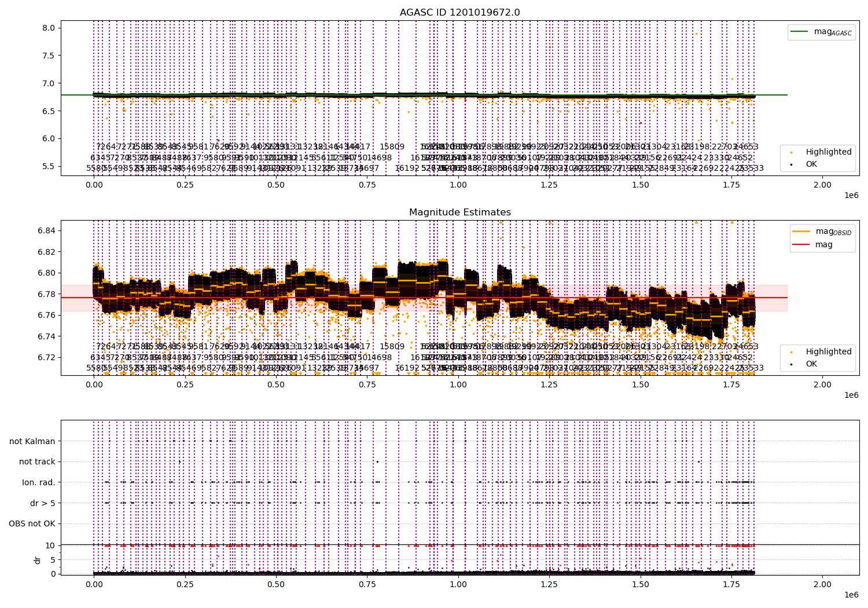Click the '1e6' offset label under top plot
The height and width of the screenshot is (608, 868).
pyautogui.click(x=851, y=195)
